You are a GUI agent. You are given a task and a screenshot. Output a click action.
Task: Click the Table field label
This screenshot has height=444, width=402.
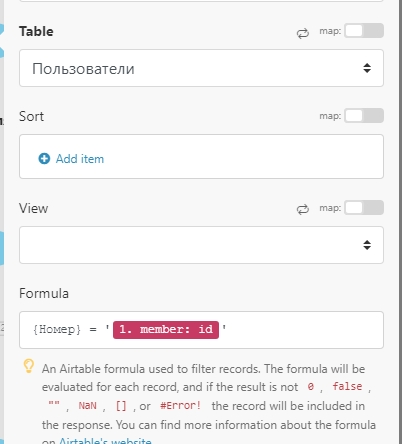click(x=36, y=31)
